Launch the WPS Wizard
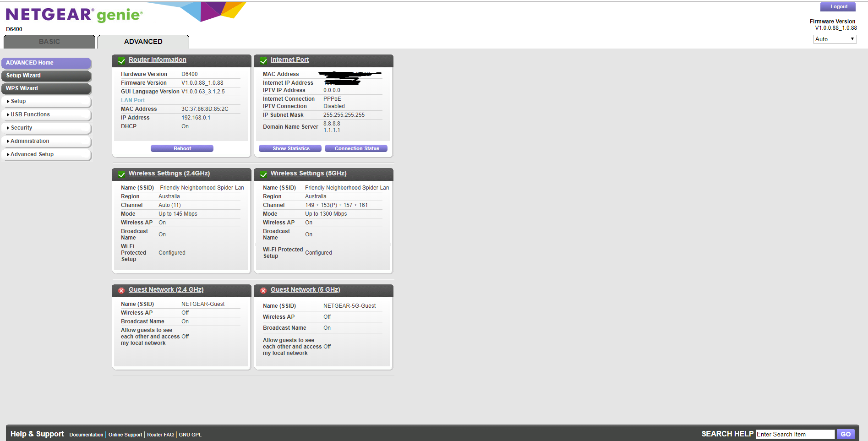Viewport: 868px width, 441px height. click(x=46, y=88)
